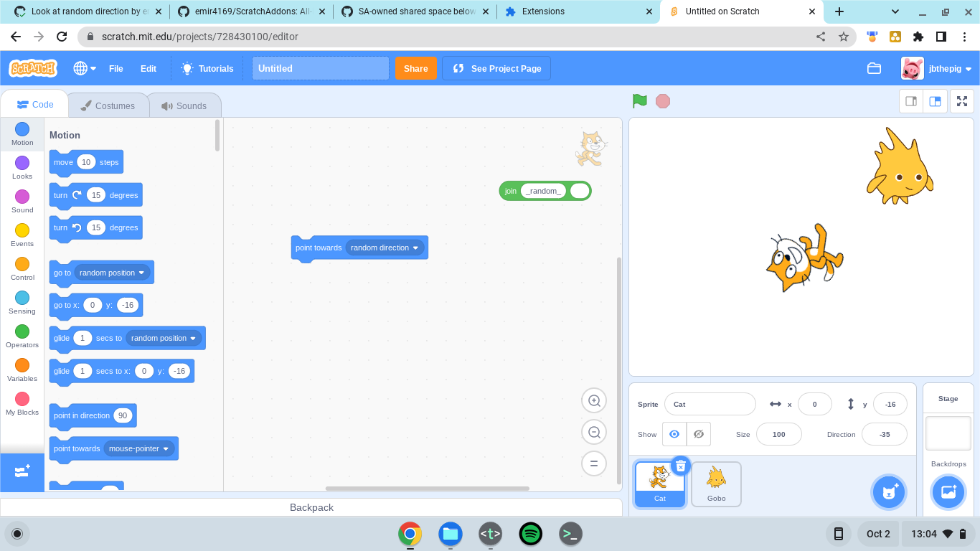Image resolution: width=980 pixels, height=551 pixels.
Task: Enter fullscreen stage mode
Action: click(961, 100)
